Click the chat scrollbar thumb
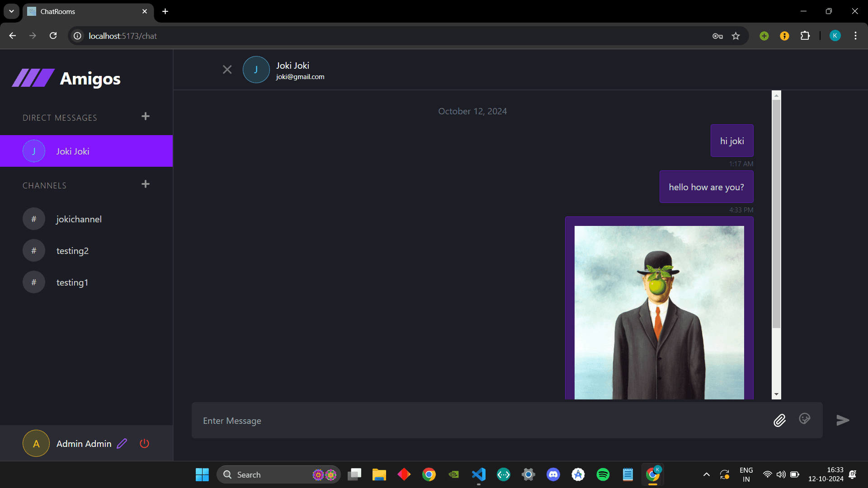Viewport: 868px width, 488px height. point(777,214)
